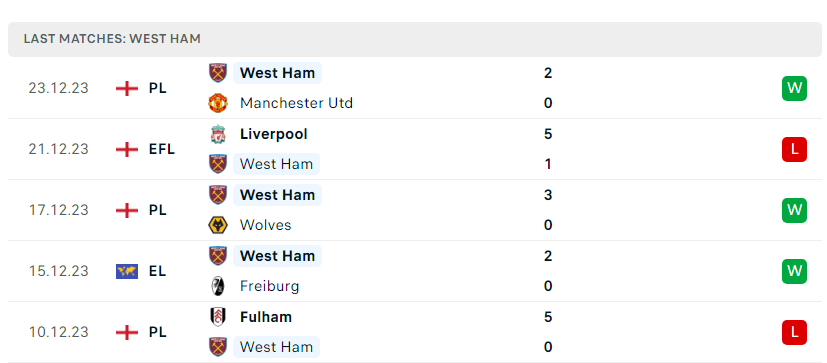Open the Freiburg team link
Viewport: 827px width, 363px height.
pyautogui.click(x=269, y=286)
